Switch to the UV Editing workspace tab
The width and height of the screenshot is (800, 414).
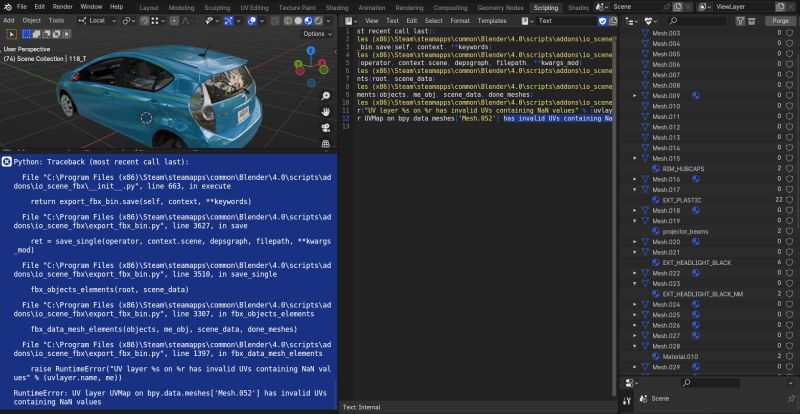[x=254, y=8]
